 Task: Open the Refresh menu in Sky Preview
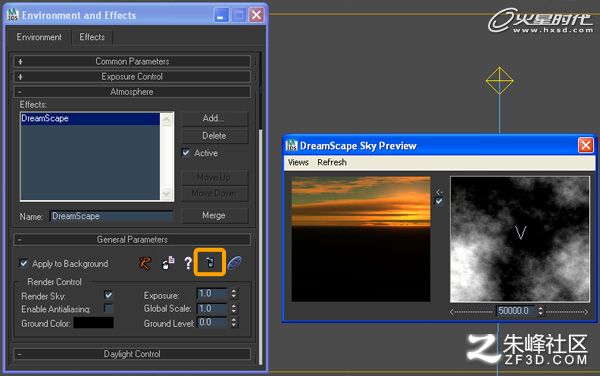pos(332,162)
